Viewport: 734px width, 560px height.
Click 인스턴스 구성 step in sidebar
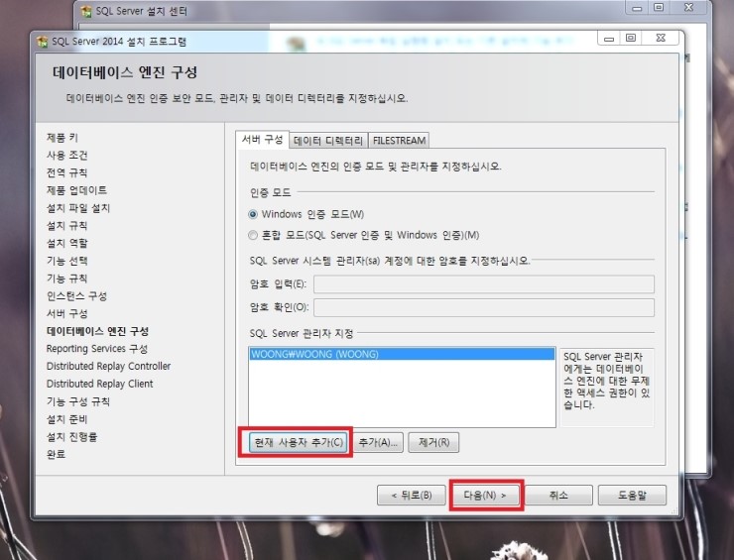click(76, 296)
